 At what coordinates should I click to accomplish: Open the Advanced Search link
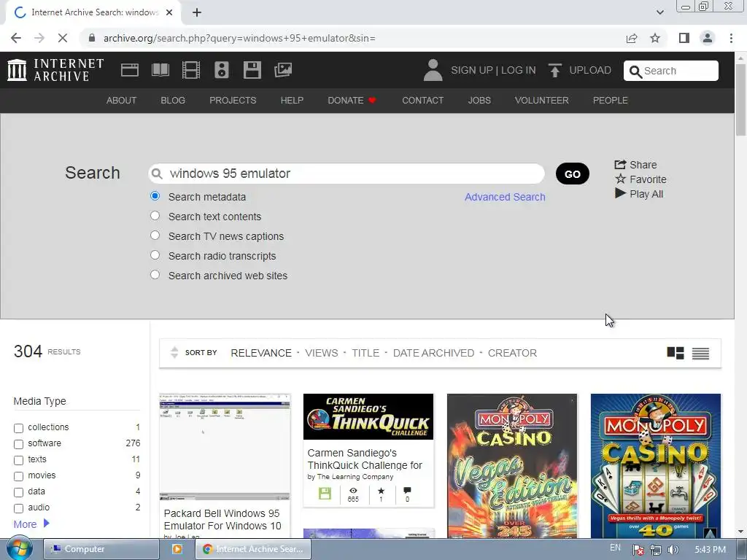(505, 197)
